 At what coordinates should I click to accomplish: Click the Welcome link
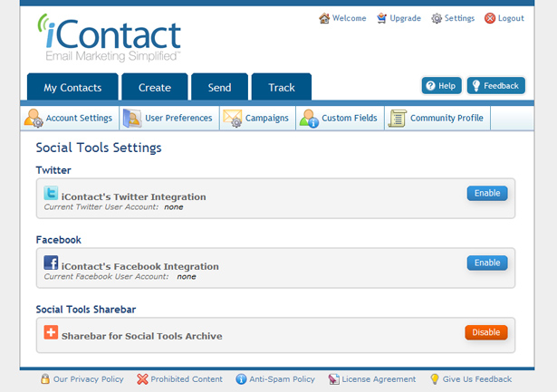click(x=350, y=18)
